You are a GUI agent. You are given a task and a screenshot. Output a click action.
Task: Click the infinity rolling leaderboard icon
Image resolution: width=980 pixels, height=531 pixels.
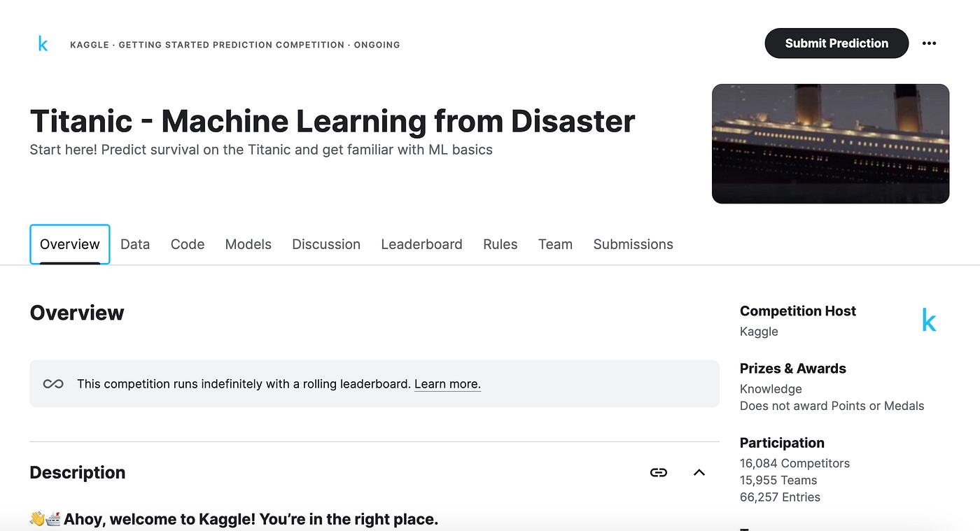[x=53, y=383]
